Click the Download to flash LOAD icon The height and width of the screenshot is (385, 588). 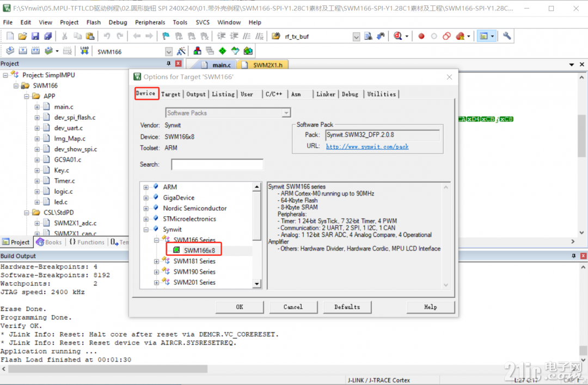click(x=84, y=51)
